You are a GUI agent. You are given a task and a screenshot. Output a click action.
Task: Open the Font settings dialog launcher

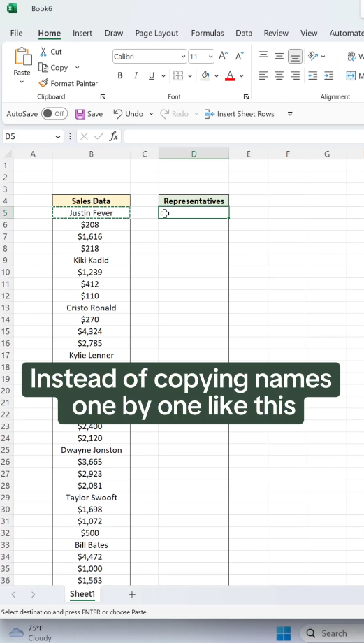[246, 96]
